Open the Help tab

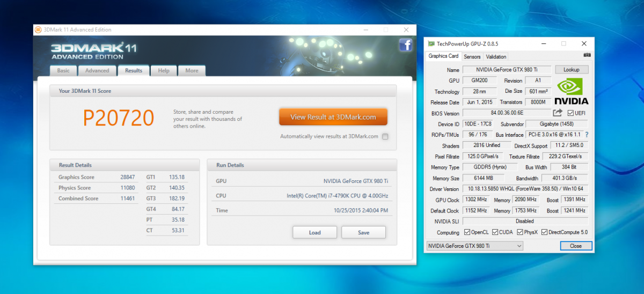(164, 70)
